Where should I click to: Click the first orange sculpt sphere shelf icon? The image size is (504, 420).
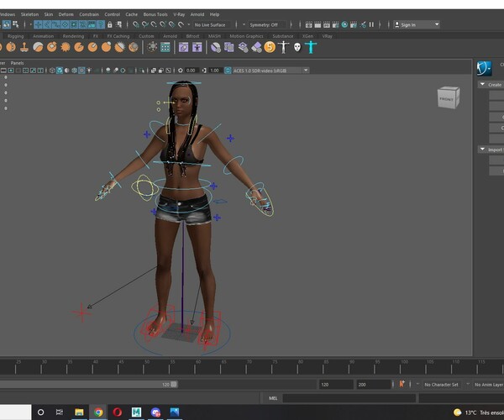click(11, 47)
